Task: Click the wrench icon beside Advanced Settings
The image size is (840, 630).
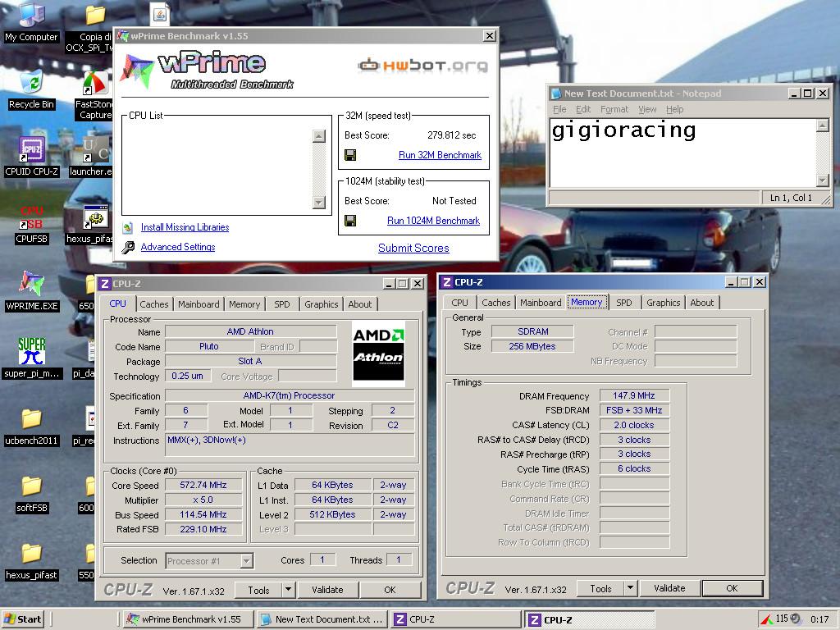Action: (128, 247)
